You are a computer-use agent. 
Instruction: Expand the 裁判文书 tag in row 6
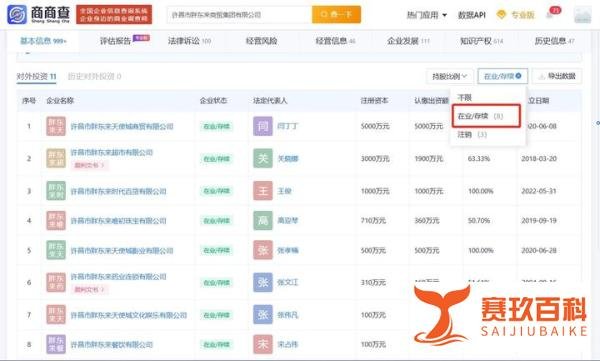(90, 289)
